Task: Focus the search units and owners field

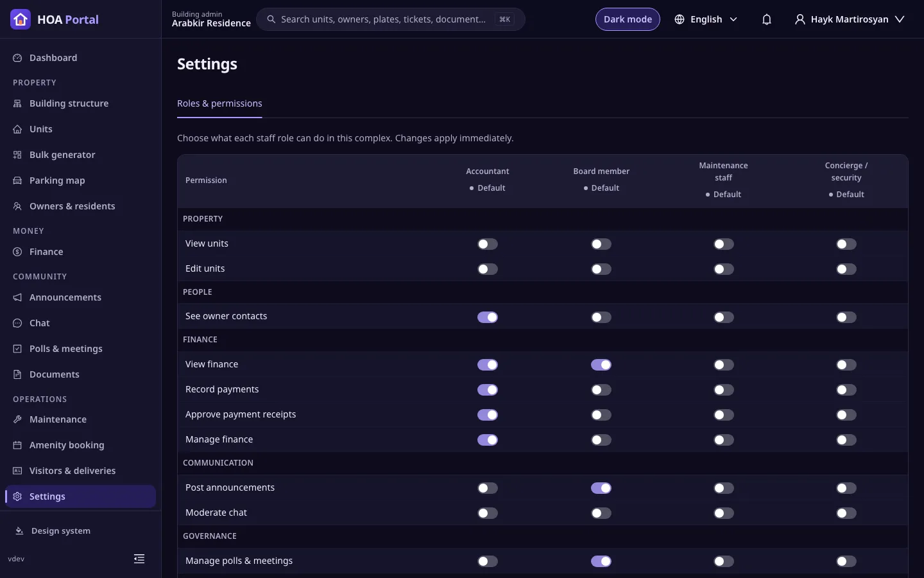Action: click(x=390, y=19)
